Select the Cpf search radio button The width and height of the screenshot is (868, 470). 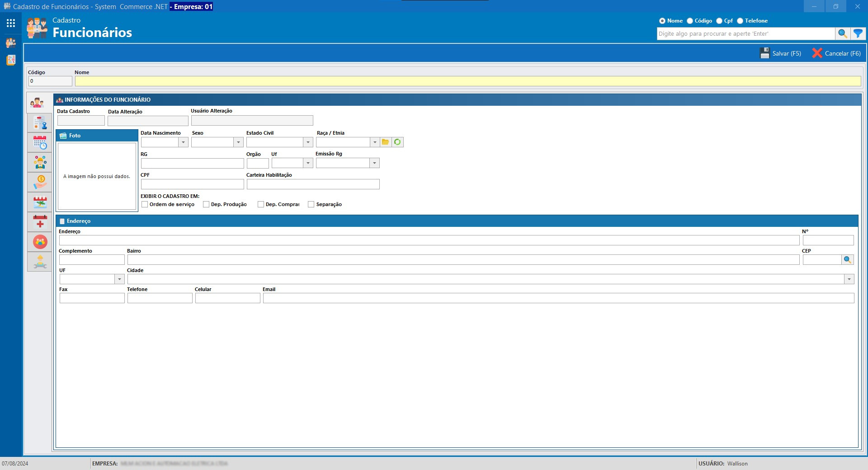coord(719,21)
